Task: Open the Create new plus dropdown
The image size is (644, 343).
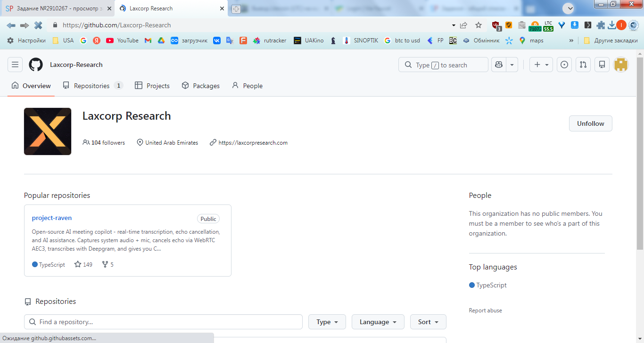Action: pos(541,65)
